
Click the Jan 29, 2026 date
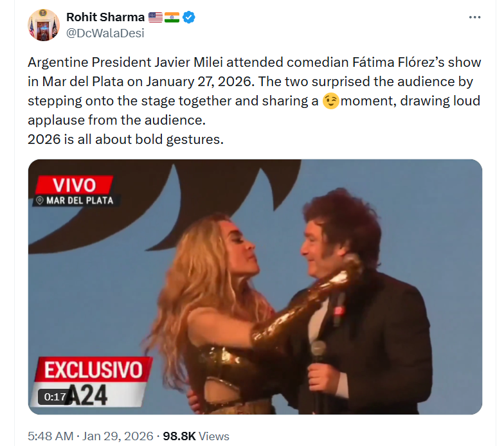tap(118, 436)
